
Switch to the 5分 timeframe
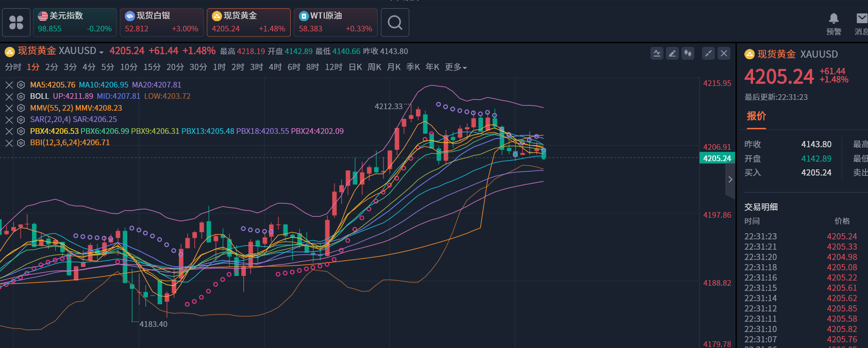point(107,67)
